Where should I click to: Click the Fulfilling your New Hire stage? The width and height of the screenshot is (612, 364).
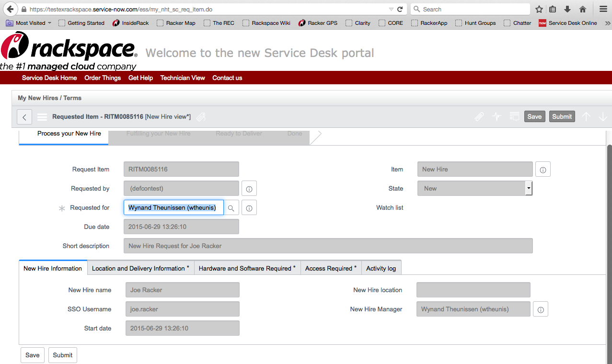point(158,134)
